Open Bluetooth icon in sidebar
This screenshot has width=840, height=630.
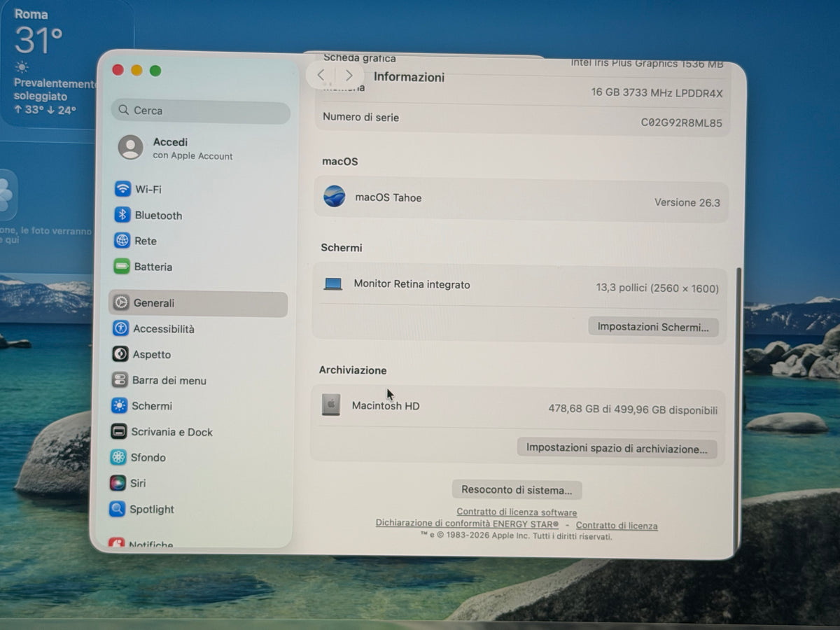(x=122, y=215)
